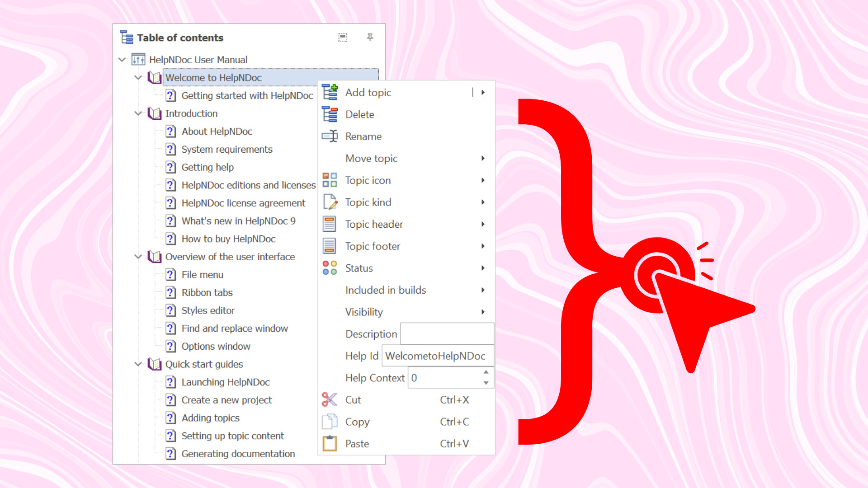Choose Copy Ctrl+C from the menu
Image resolution: width=868 pixels, height=488 pixels.
pyautogui.click(x=406, y=422)
